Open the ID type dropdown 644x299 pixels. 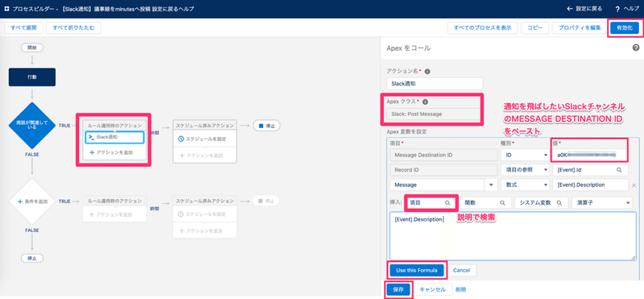point(525,155)
